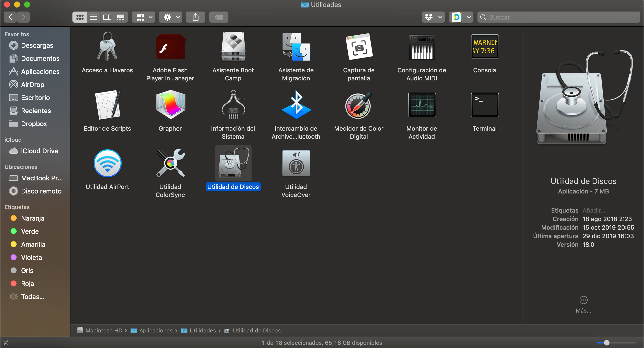The height and width of the screenshot is (348, 644).
Task: Select the Monitor de Actividad icon
Action: (422, 105)
